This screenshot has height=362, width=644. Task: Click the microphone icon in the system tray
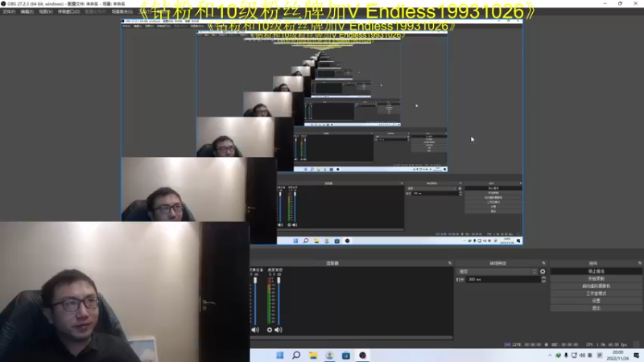click(566, 355)
